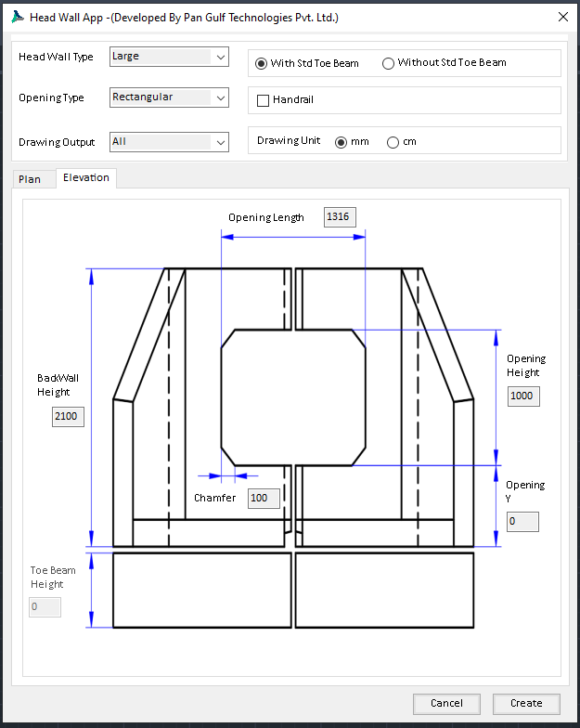The height and width of the screenshot is (728, 580).
Task: Click the BackWall Height label
Action: click(x=58, y=384)
